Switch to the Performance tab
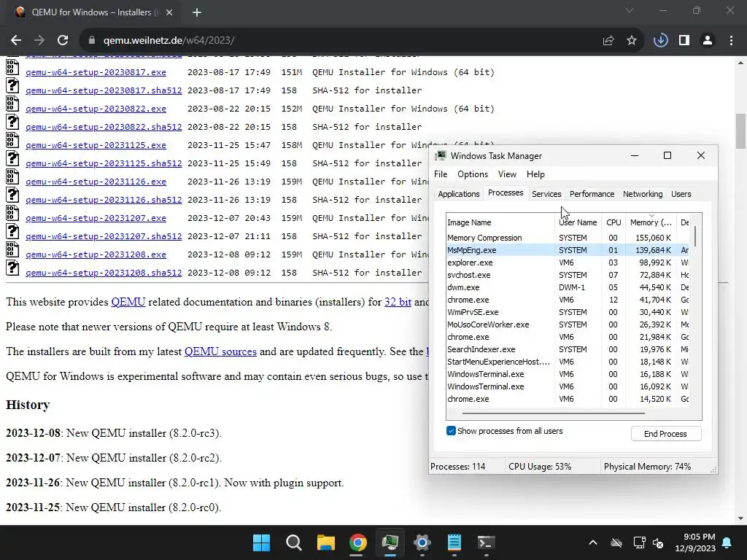 point(592,194)
